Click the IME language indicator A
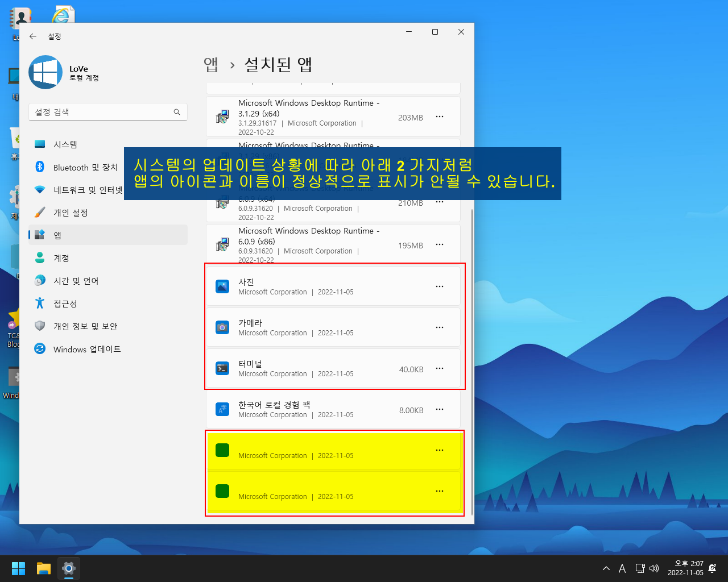The height and width of the screenshot is (582, 728). [x=622, y=568]
